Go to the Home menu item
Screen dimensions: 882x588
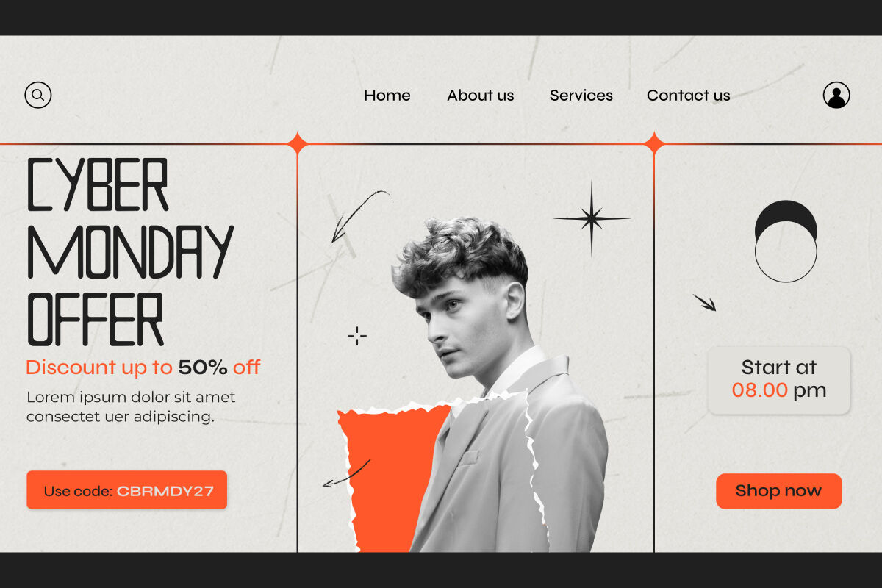tap(387, 96)
